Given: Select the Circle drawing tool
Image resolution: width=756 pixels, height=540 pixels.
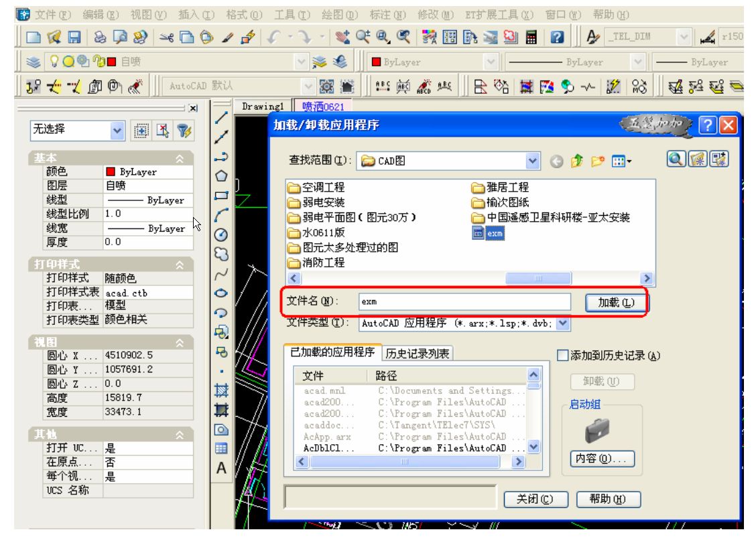Looking at the screenshot, I should (x=221, y=234).
